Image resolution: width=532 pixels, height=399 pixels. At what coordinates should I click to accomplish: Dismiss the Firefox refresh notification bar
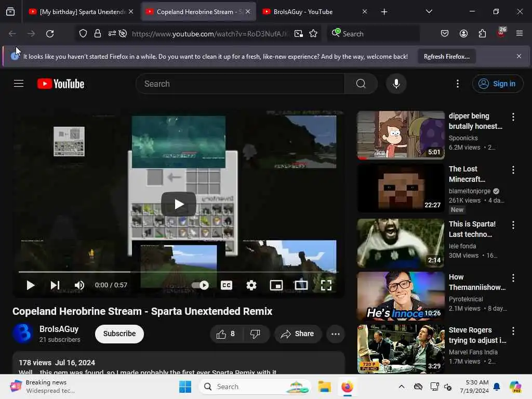[518, 56]
